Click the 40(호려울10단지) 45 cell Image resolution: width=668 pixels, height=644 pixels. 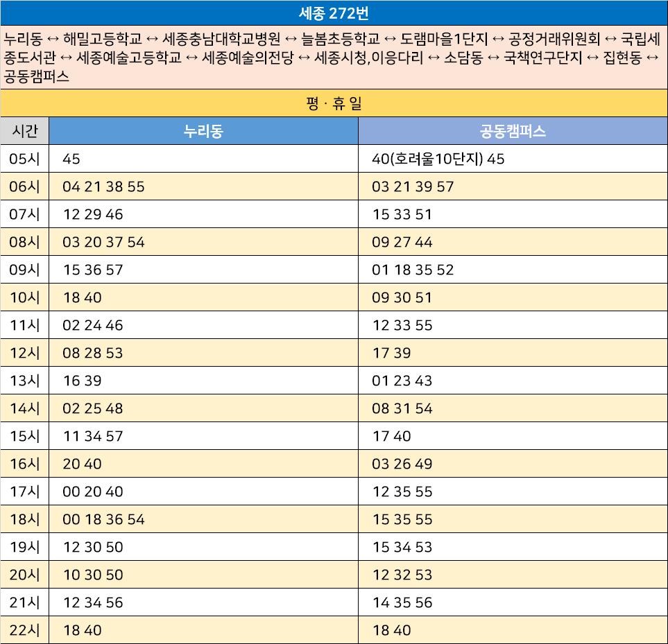coord(513,159)
